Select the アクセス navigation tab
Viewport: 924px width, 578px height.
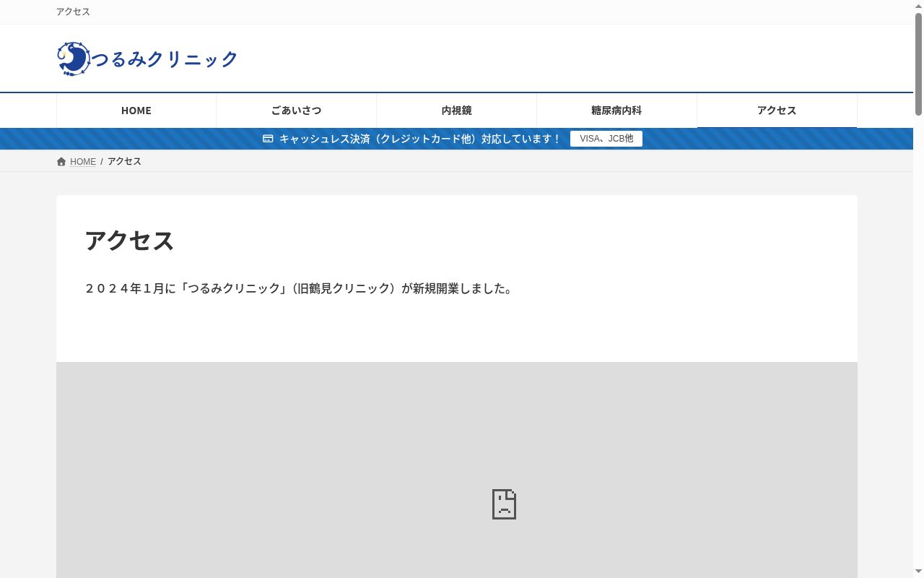(x=777, y=111)
